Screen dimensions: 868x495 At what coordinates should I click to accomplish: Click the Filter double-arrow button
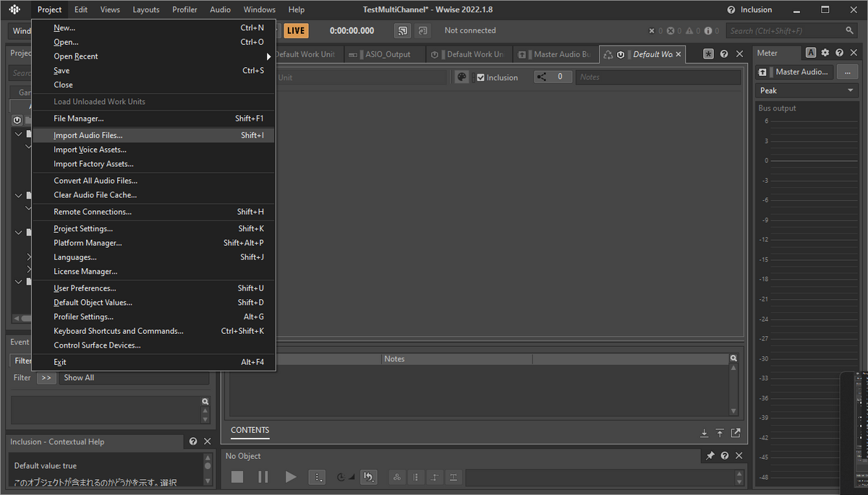[x=46, y=378]
